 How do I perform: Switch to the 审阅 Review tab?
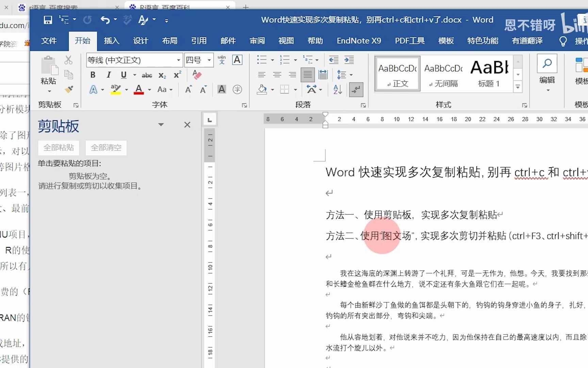(x=257, y=41)
